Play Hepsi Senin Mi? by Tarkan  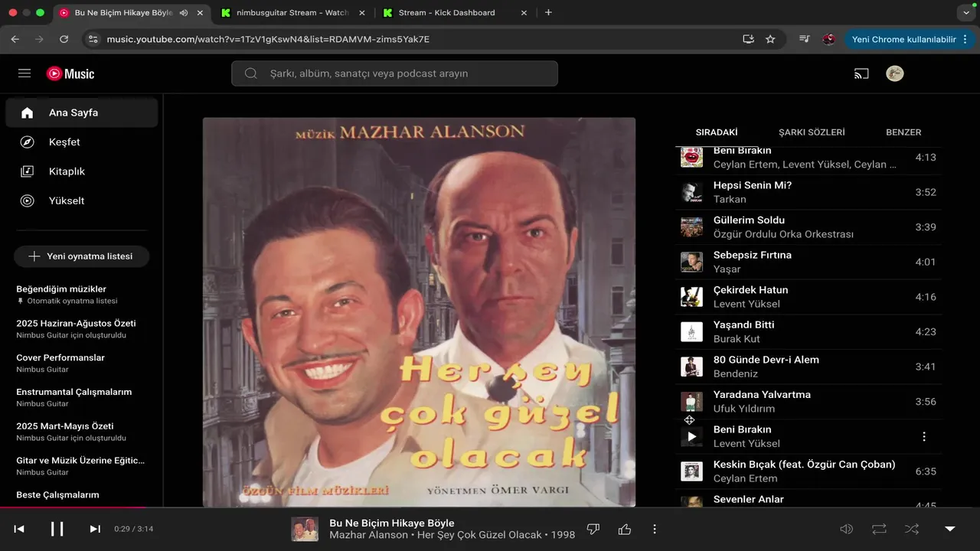tap(808, 192)
